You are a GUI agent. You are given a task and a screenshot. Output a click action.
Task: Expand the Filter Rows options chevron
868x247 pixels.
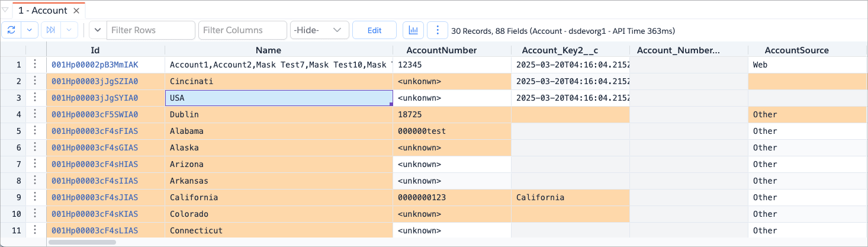pyautogui.click(x=97, y=30)
